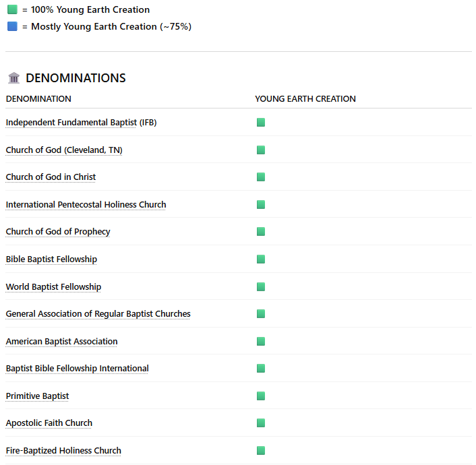Click green indicator in Primitive Baptist row
This screenshot has width=476, height=465.
point(261,396)
